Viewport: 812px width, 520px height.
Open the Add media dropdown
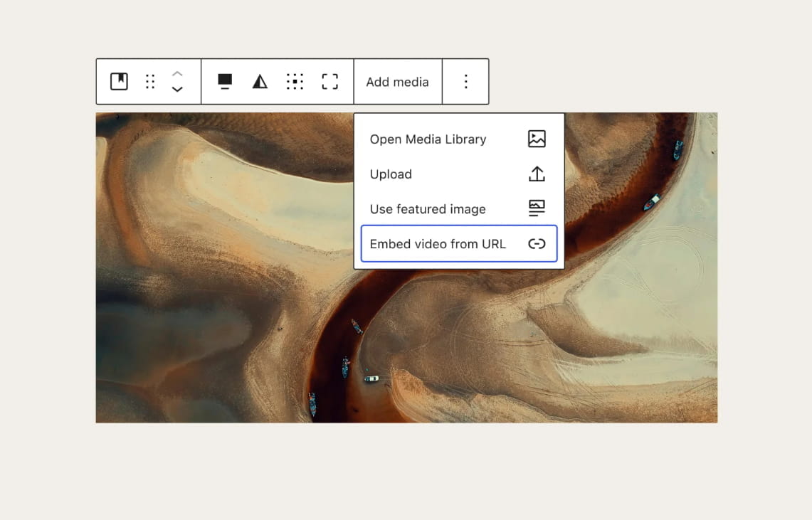[x=397, y=81]
